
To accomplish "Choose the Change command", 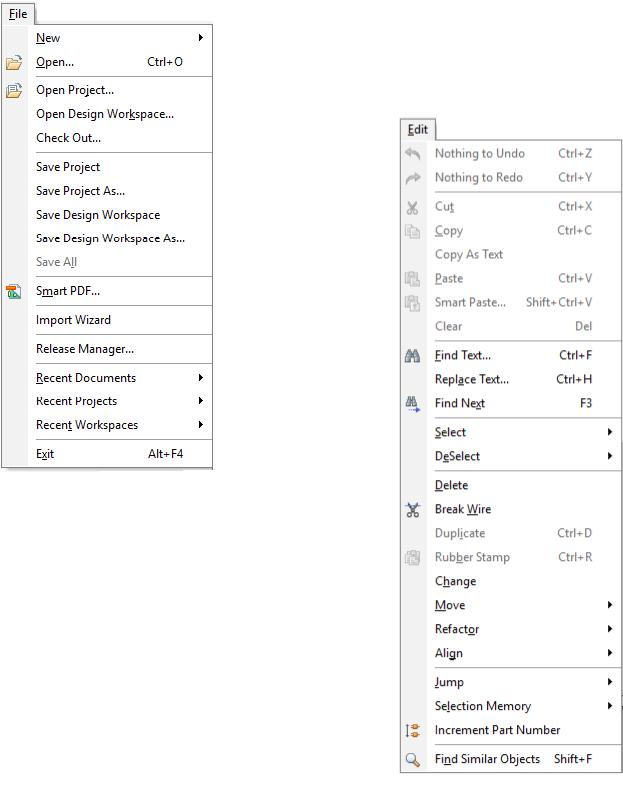I will tap(455, 581).
